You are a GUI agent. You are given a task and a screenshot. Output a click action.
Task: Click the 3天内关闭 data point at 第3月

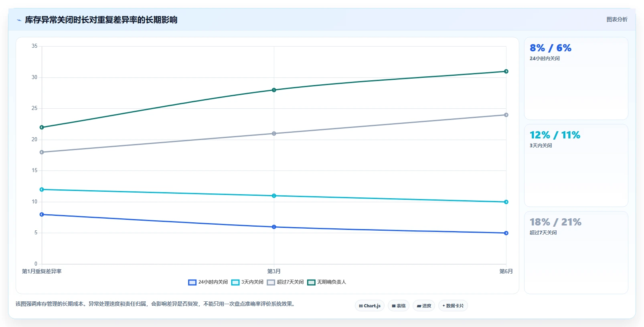pos(274,196)
